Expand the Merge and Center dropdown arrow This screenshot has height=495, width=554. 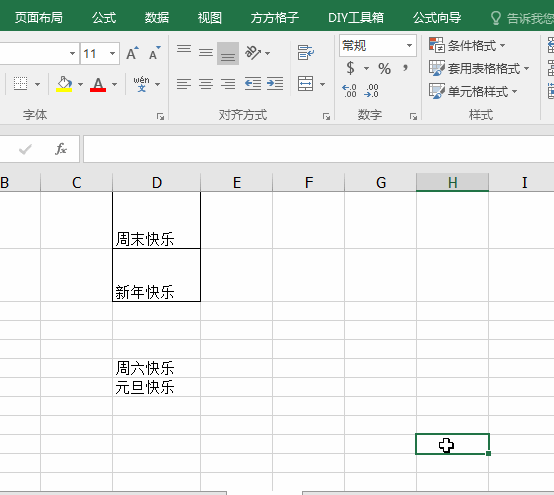coord(323,84)
